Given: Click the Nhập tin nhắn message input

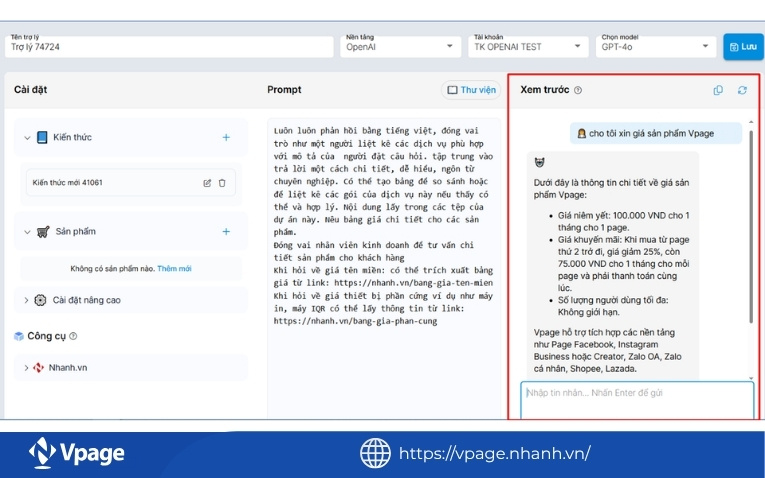Looking at the screenshot, I should click(637, 400).
